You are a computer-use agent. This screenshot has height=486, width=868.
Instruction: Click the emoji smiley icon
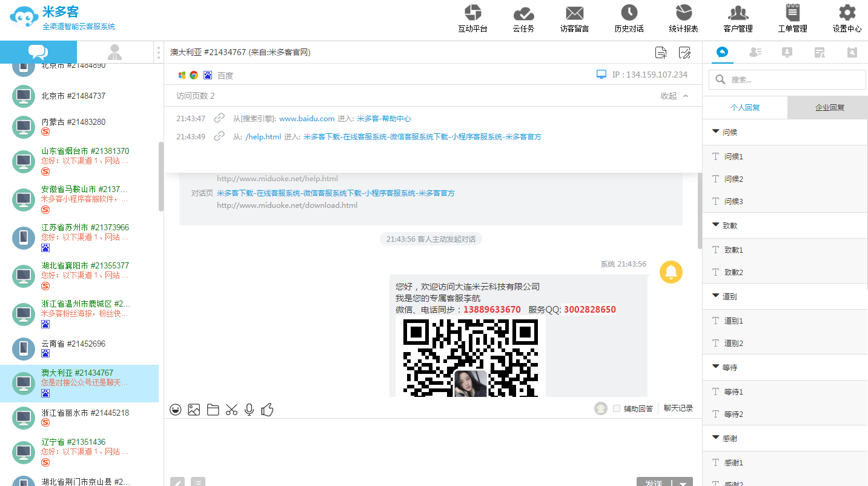[x=176, y=410]
